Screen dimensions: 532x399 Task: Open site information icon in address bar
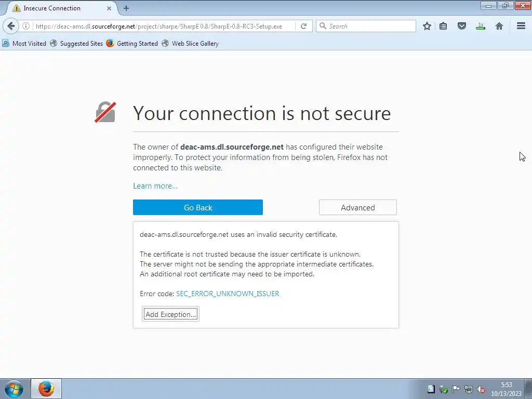[x=26, y=26]
